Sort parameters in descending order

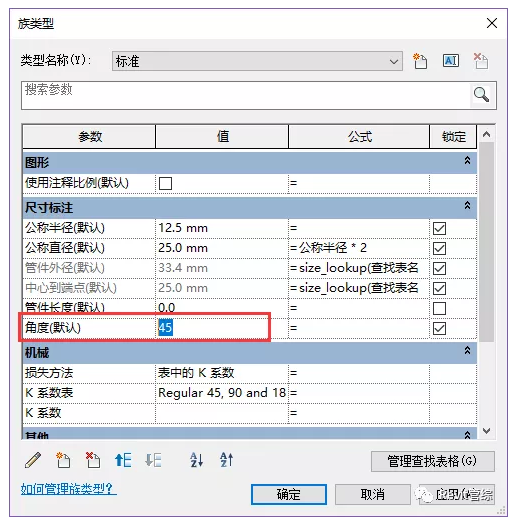(227, 460)
